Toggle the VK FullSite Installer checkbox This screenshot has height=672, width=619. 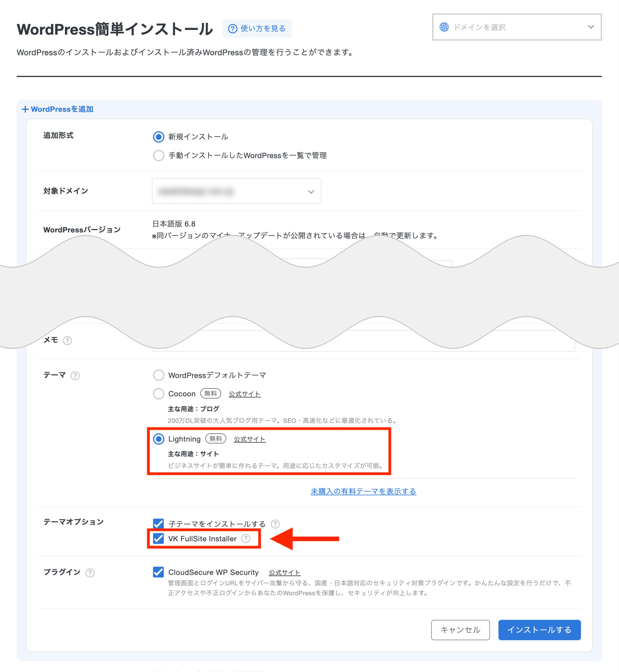point(158,538)
